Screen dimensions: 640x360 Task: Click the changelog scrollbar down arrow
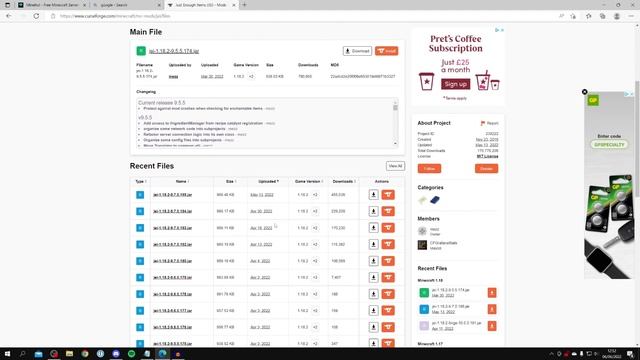pos(395,143)
